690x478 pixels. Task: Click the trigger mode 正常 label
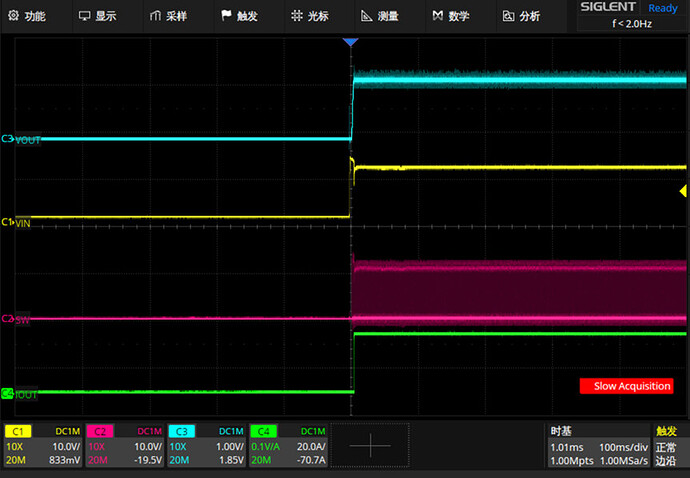click(666, 447)
